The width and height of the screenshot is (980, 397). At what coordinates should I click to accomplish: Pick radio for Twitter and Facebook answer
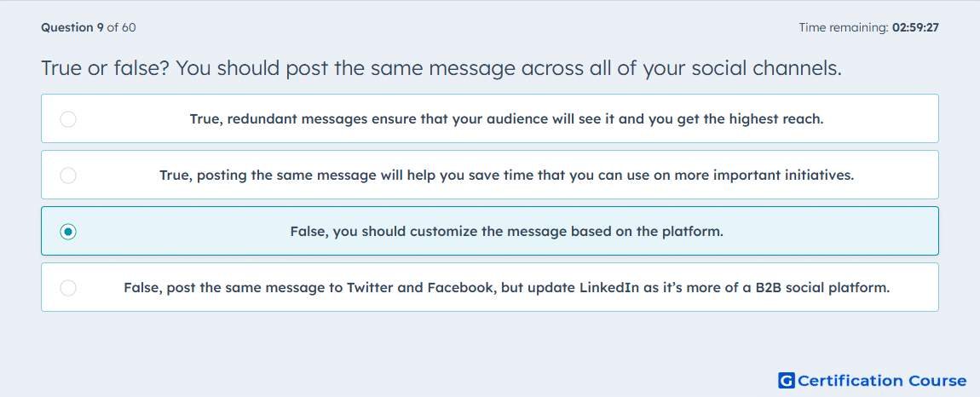(68, 288)
